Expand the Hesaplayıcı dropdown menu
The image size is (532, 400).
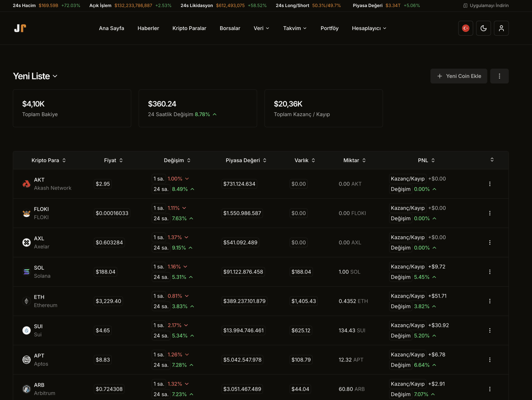369,28
